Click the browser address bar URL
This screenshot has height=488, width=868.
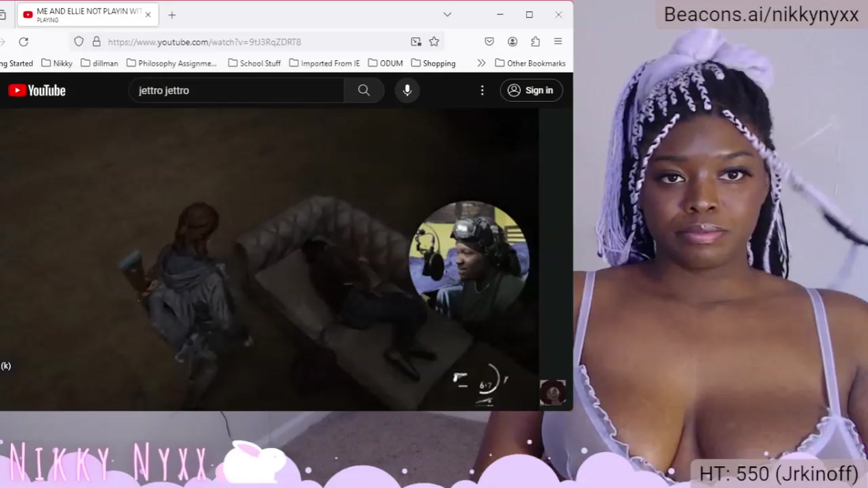[x=204, y=42]
